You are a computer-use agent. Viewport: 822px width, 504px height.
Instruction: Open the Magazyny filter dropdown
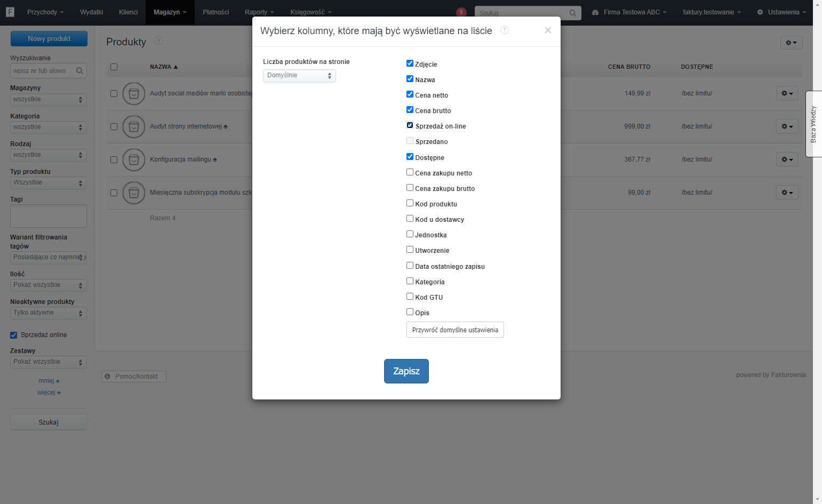click(x=49, y=100)
